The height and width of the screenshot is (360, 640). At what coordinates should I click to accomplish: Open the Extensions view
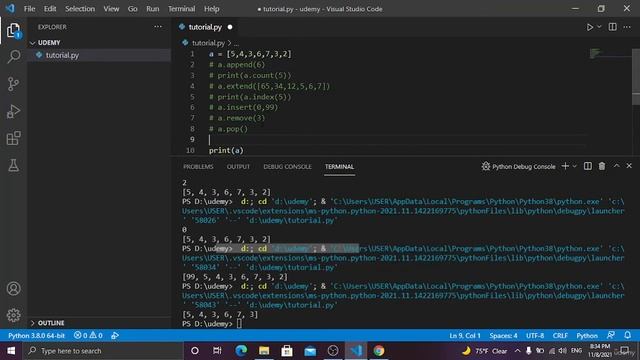pyautogui.click(x=13, y=138)
